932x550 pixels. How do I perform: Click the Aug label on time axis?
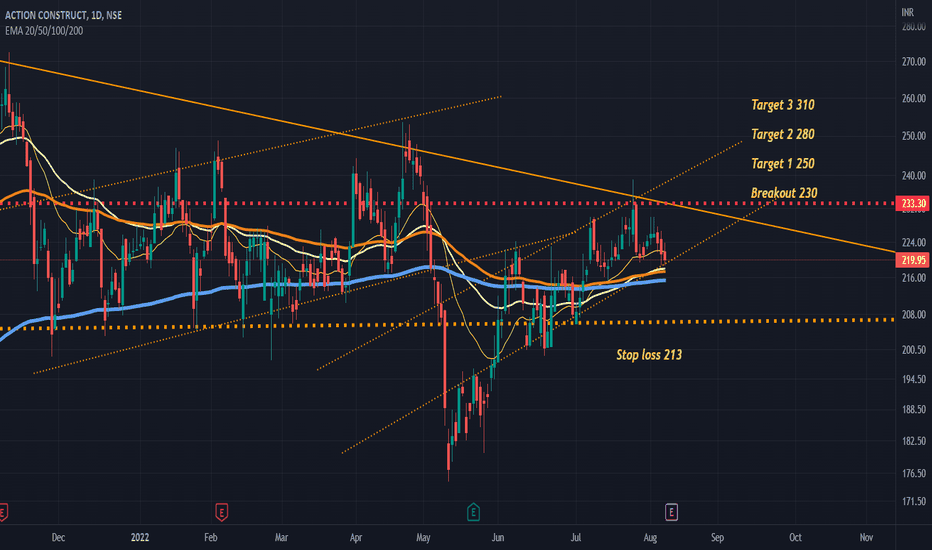point(650,538)
